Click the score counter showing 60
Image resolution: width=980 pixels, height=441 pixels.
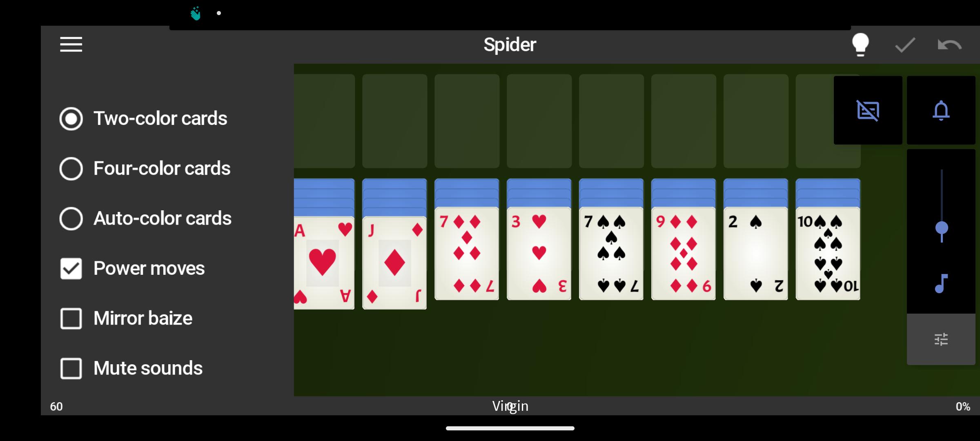click(x=56, y=406)
